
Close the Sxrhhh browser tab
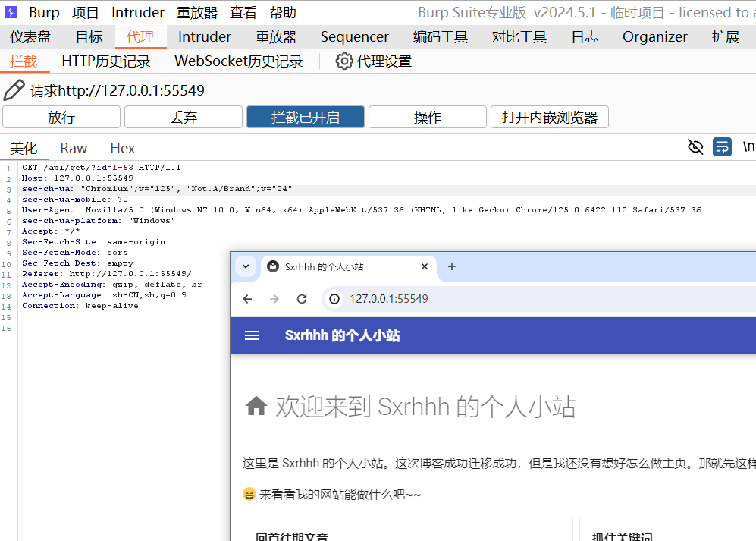(425, 266)
